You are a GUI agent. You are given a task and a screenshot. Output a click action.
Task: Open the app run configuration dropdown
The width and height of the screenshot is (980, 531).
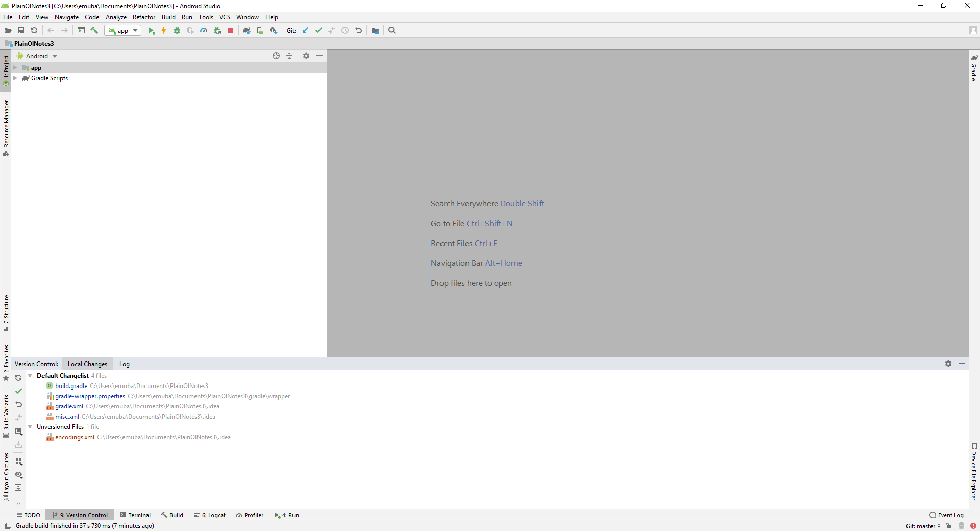pyautogui.click(x=123, y=31)
